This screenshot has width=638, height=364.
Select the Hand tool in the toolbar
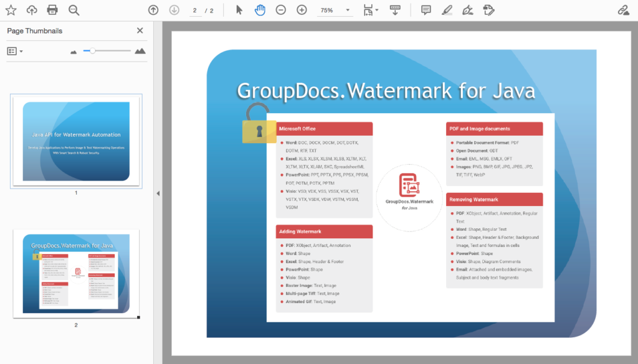(260, 9)
